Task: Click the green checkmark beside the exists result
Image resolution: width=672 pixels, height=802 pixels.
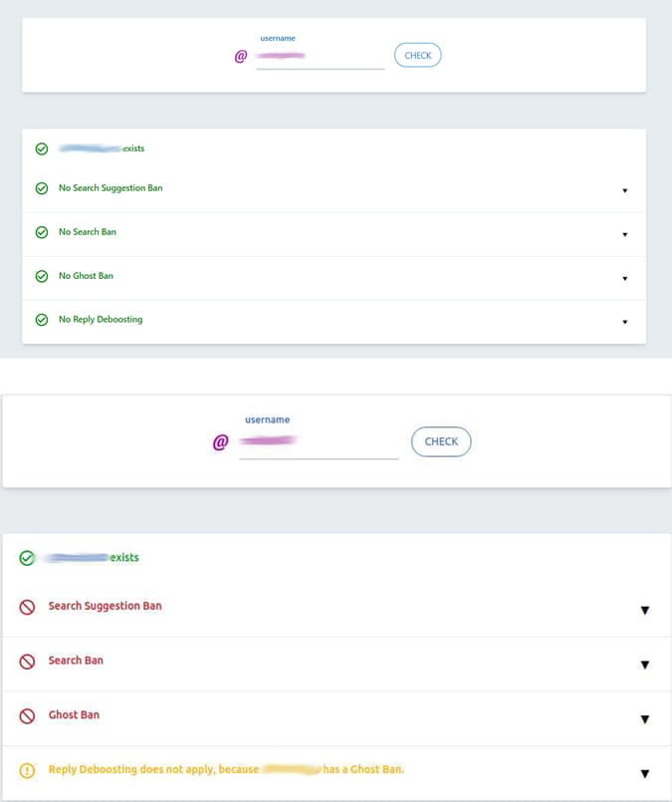Action: 40,149
